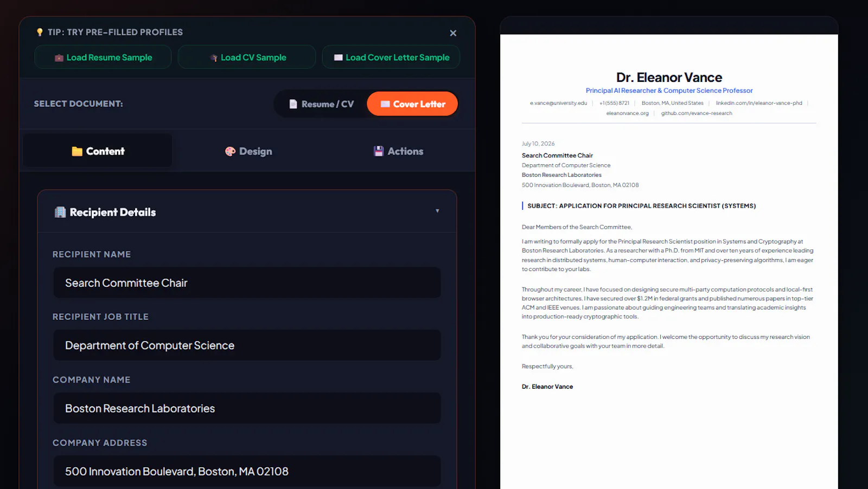Click 'Boston, MA, United States' in preview header
Screen dimensions: 868x489
tap(672, 103)
